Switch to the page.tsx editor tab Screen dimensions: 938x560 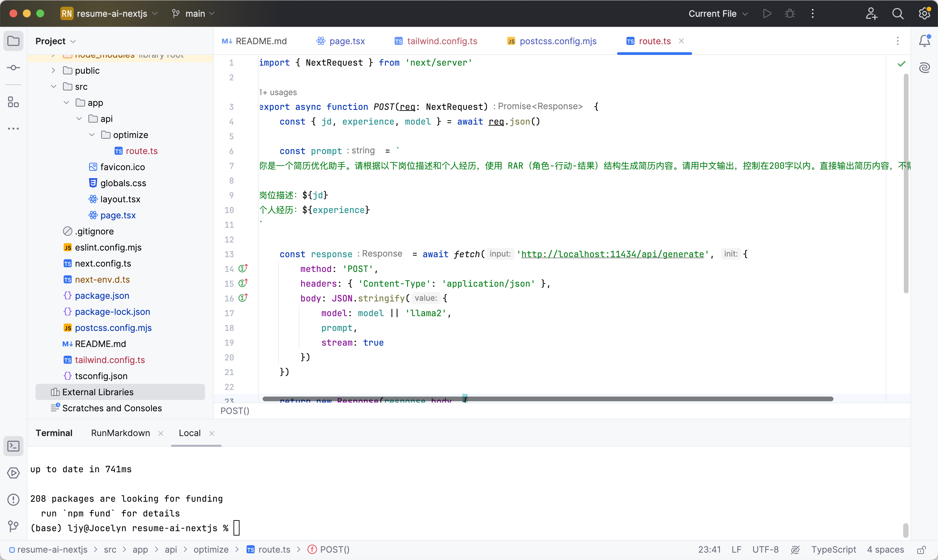click(x=341, y=41)
